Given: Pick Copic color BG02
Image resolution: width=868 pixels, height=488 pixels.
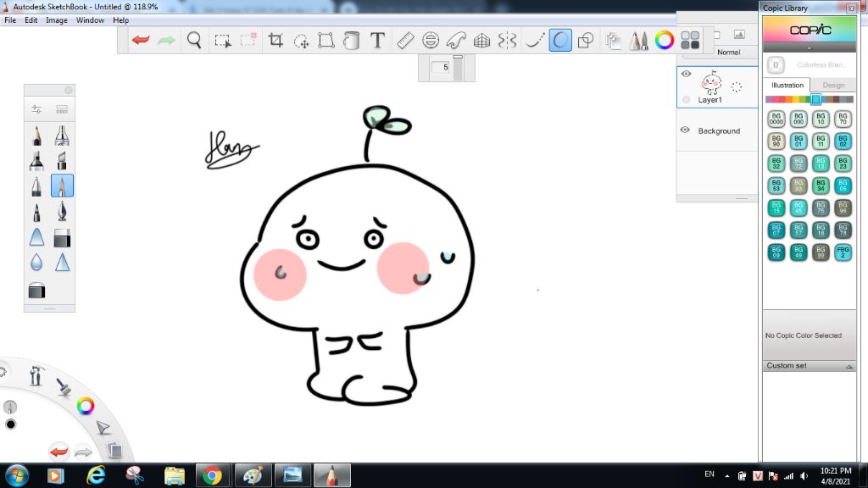Looking at the screenshot, I should click(843, 141).
